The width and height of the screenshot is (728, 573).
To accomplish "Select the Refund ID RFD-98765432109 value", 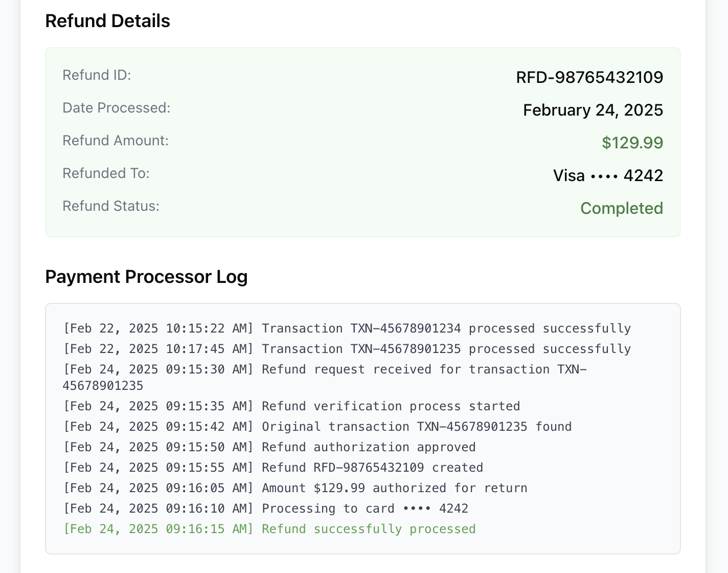I will click(589, 77).
